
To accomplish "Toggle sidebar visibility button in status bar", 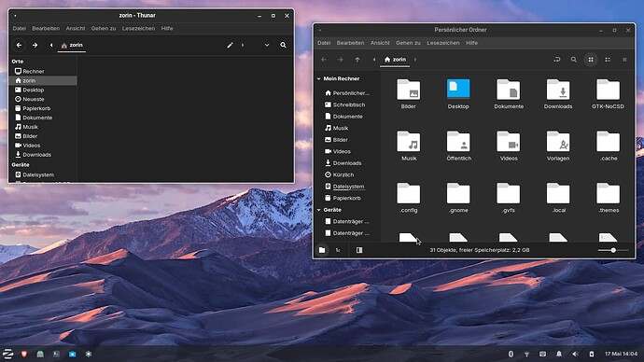I will click(359, 250).
